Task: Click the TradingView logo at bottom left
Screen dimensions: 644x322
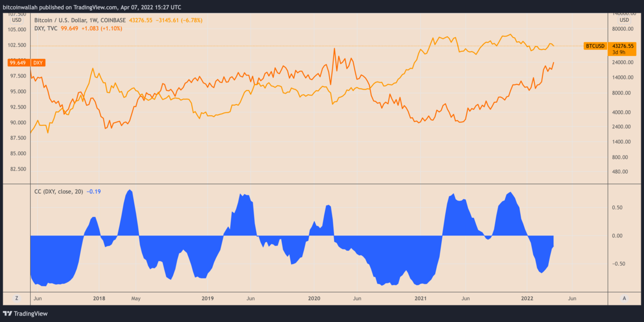Action: click(26, 313)
